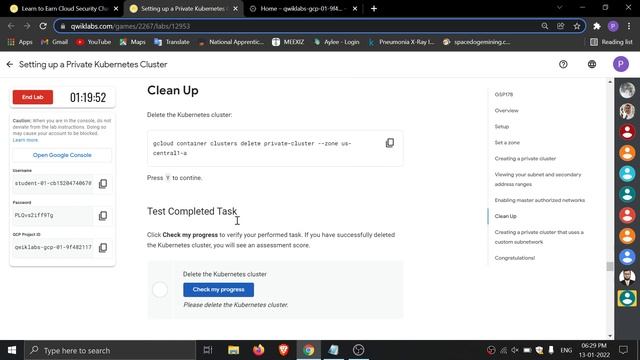Viewport: 640px width, 360px height.
Task: Jump to Enabling master authorized networks
Action: pos(540,200)
